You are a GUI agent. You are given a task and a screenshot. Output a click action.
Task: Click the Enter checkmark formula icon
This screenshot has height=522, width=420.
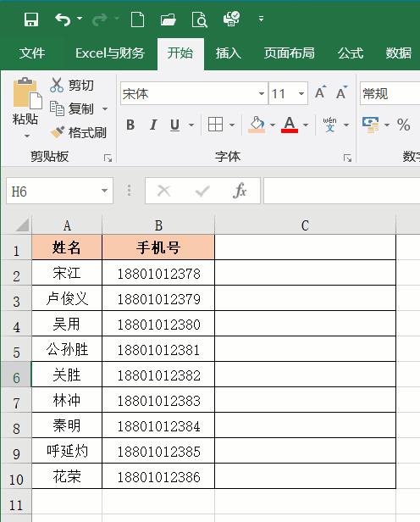click(202, 192)
